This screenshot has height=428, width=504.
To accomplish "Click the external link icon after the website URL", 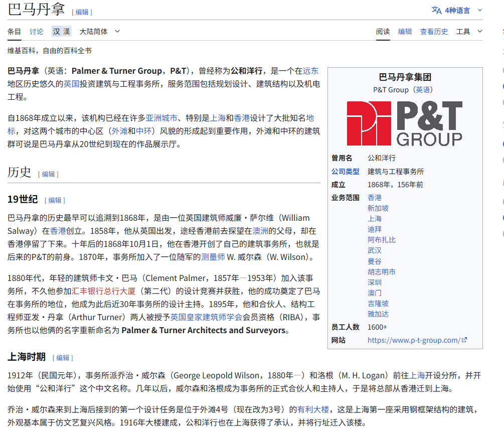I will (464, 340).
